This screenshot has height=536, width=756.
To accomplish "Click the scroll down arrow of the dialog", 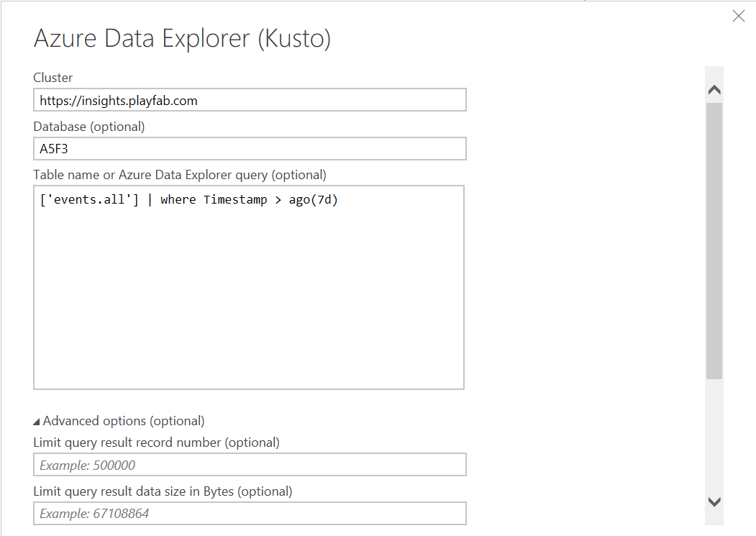I will point(714,501).
